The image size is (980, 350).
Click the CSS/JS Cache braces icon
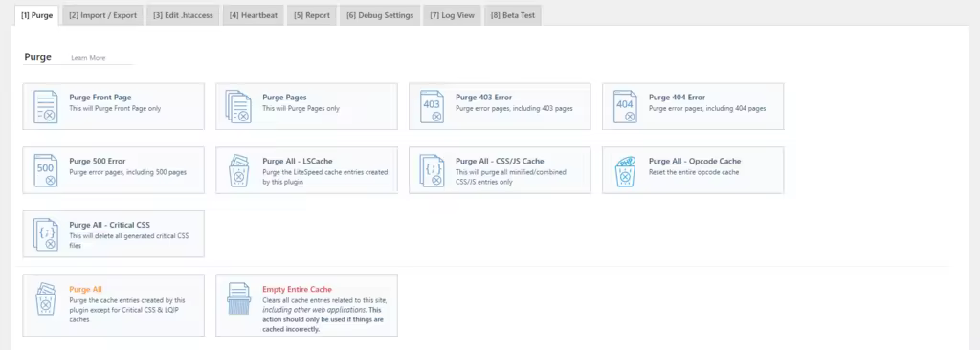(x=432, y=170)
